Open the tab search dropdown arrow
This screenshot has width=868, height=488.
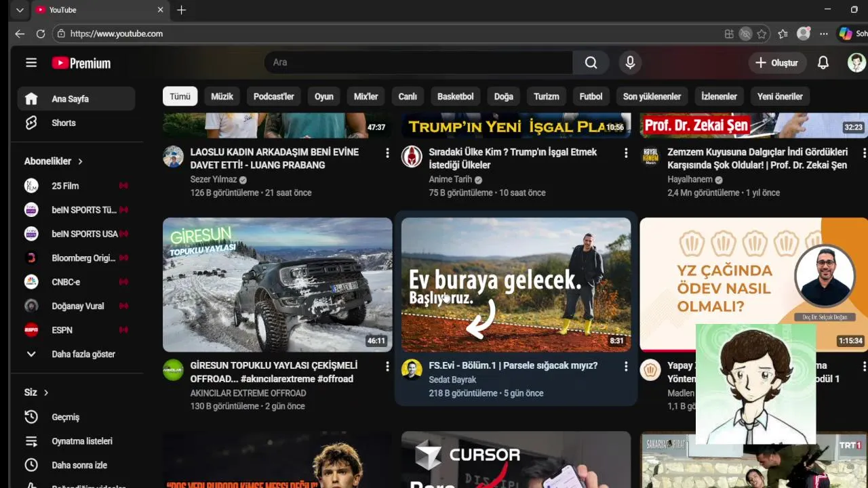(20, 10)
